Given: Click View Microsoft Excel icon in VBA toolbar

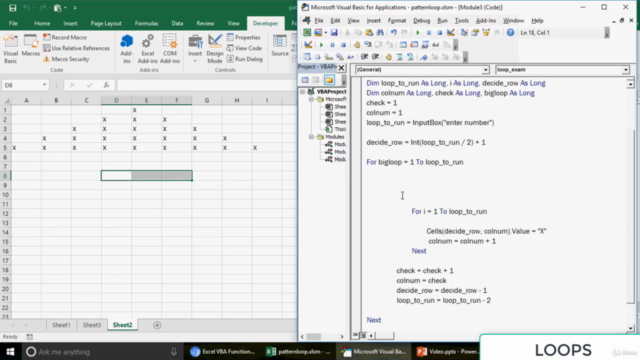Looking at the screenshot, I should coord(307,33).
